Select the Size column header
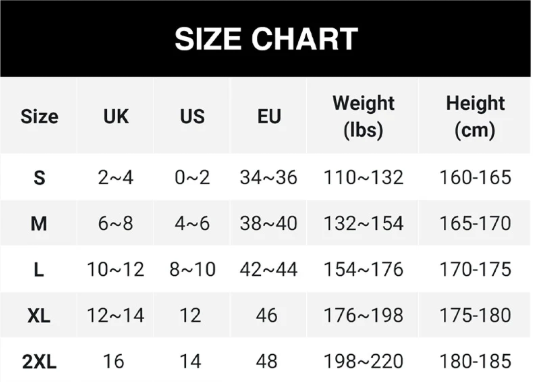 [39, 116]
